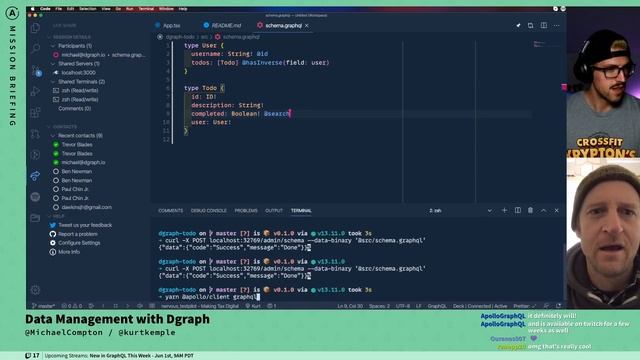Open Comments (0) item in session details
Viewport: 640px width, 360px height.
(x=75, y=109)
